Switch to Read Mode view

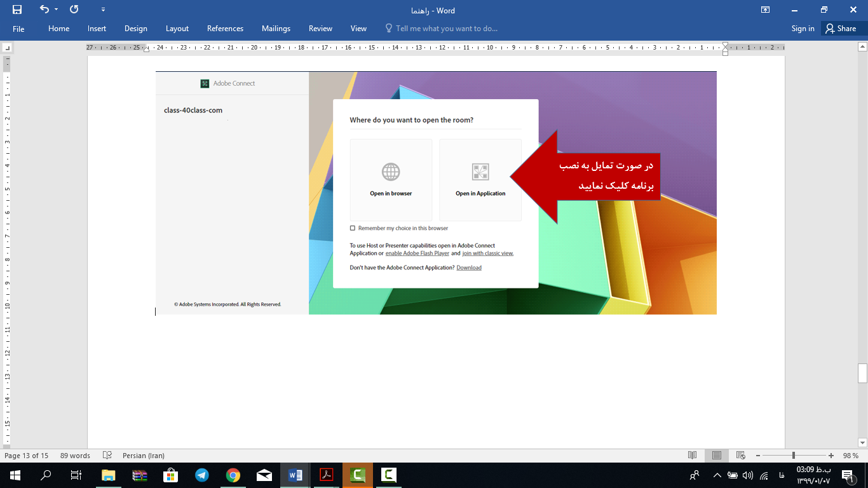pyautogui.click(x=693, y=456)
